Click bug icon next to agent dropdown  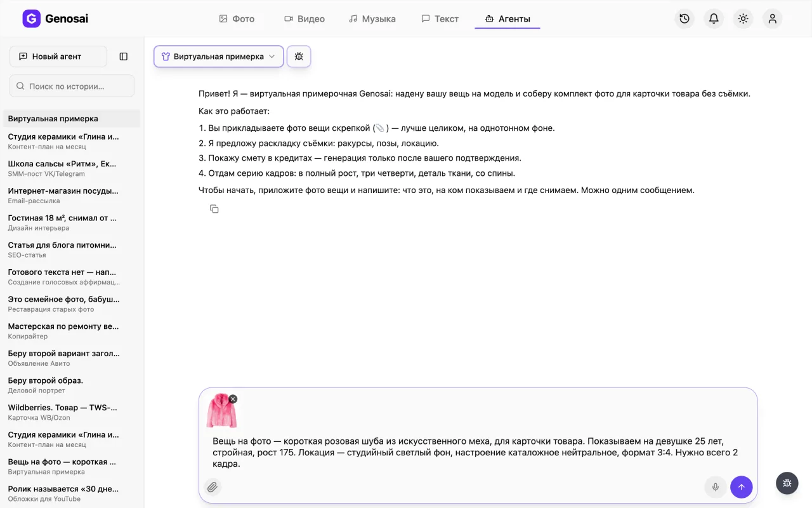pyautogui.click(x=299, y=57)
